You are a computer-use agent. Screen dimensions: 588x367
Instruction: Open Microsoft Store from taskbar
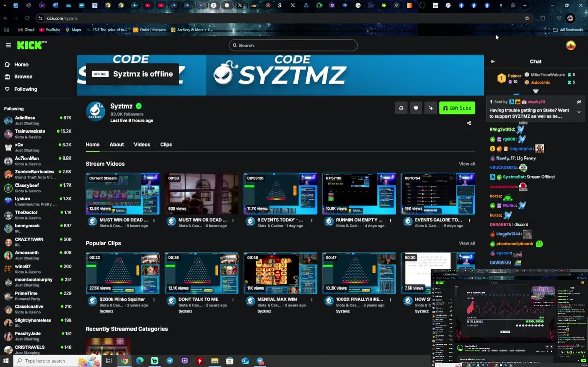tap(230, 361)
